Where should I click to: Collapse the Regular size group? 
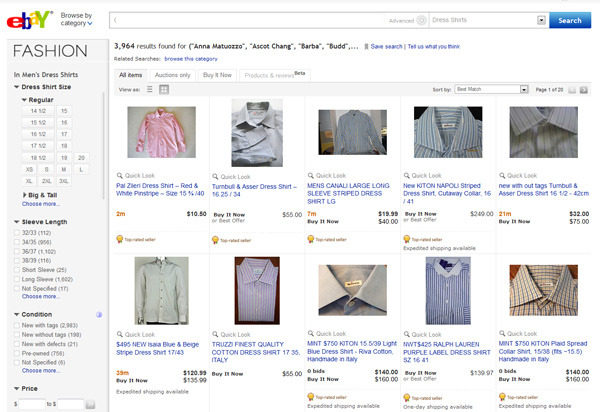pyautogui.click(x=24, y=100)
